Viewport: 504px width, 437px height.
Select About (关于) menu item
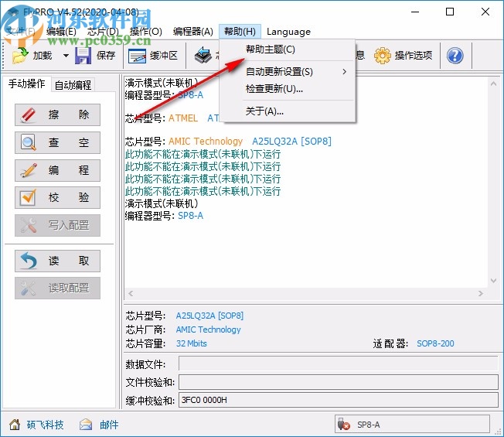(x=288, y=111)
